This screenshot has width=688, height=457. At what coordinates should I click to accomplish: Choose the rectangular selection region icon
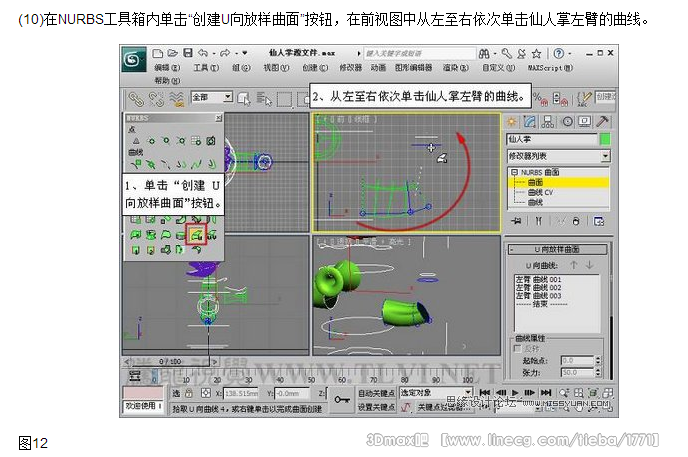284,99
